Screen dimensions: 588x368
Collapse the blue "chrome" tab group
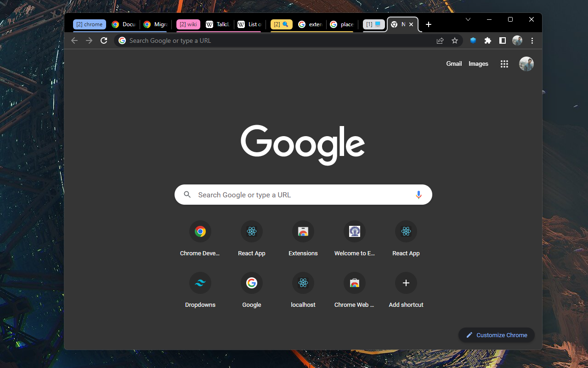click(x=90, y=24)
